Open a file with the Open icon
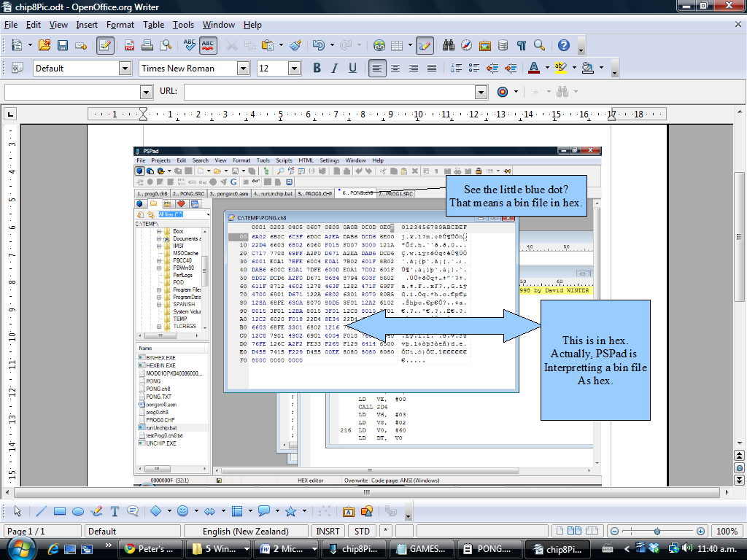 44,45
